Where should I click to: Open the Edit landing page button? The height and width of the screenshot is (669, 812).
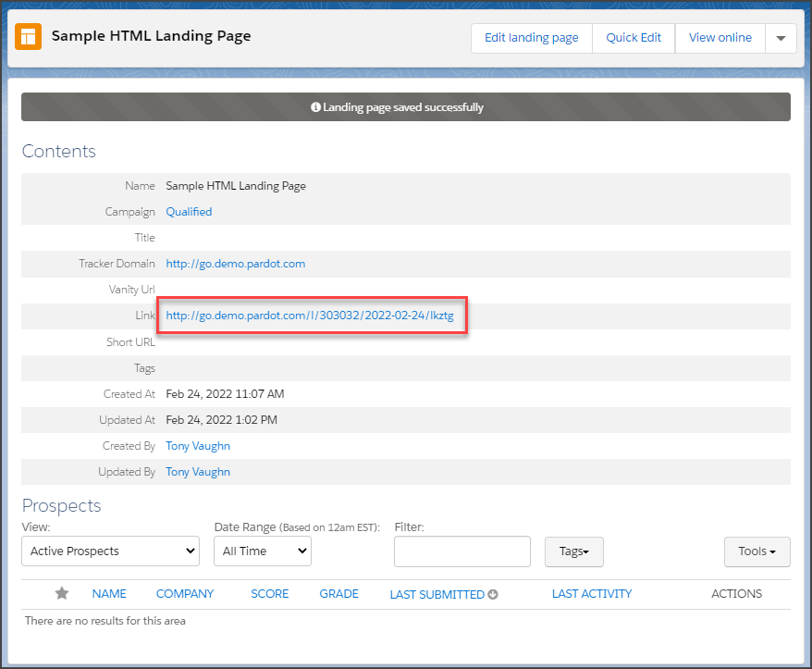tap(532, 38)
